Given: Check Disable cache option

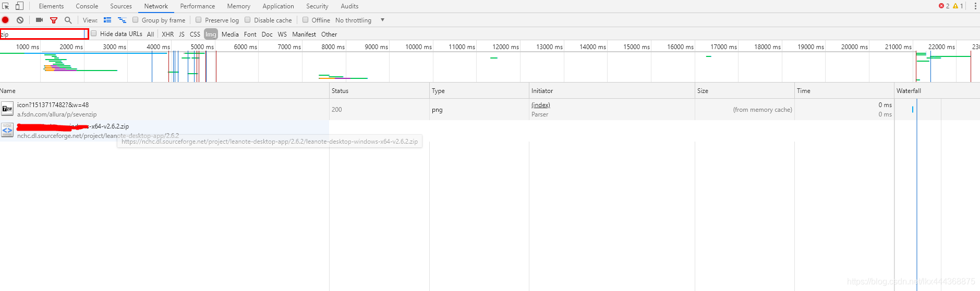Looking at the screenshot, I should (x=248, y=20).
